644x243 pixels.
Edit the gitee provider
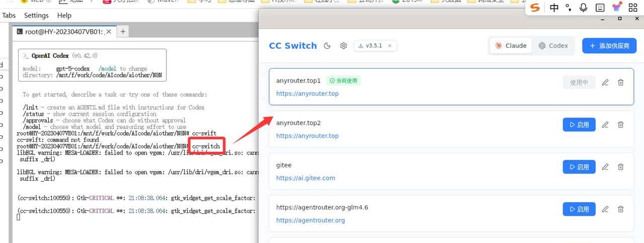click(x=605, y=167)
